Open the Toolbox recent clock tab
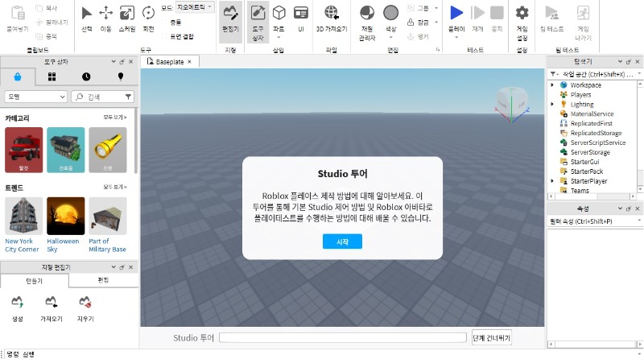644x359 pixels. point(86,76)
